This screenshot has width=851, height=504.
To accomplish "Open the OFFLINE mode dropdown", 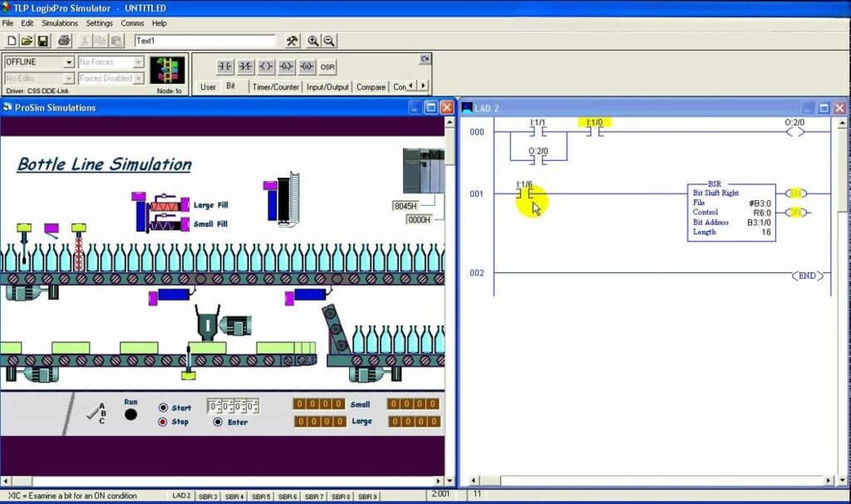I will coord(69,62).
